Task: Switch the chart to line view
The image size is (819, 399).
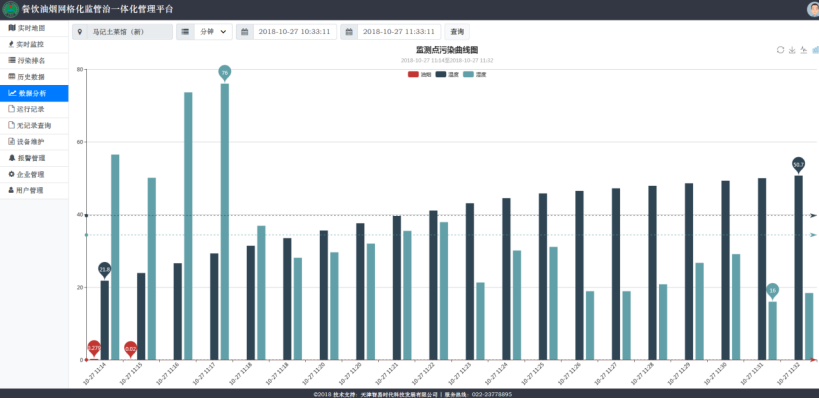Action: pos(804,50)
